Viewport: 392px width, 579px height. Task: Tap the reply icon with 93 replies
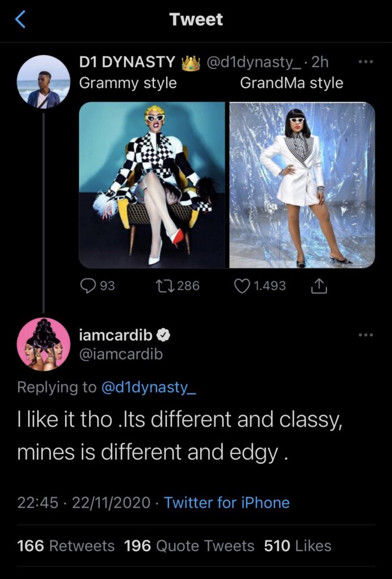89,286
